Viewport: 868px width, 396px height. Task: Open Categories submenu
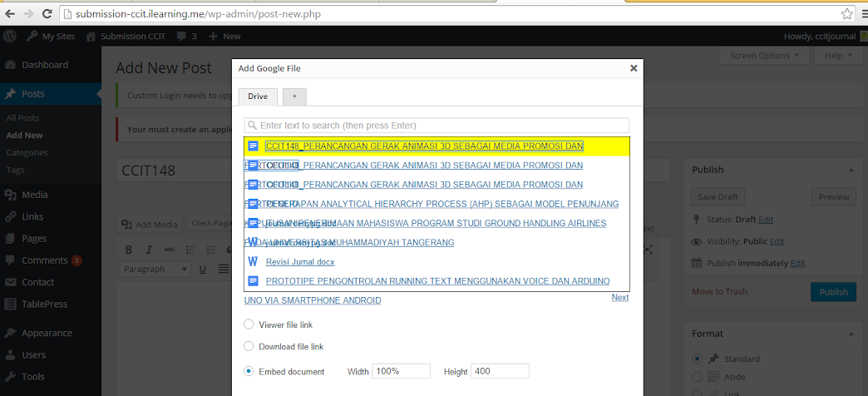27,153
